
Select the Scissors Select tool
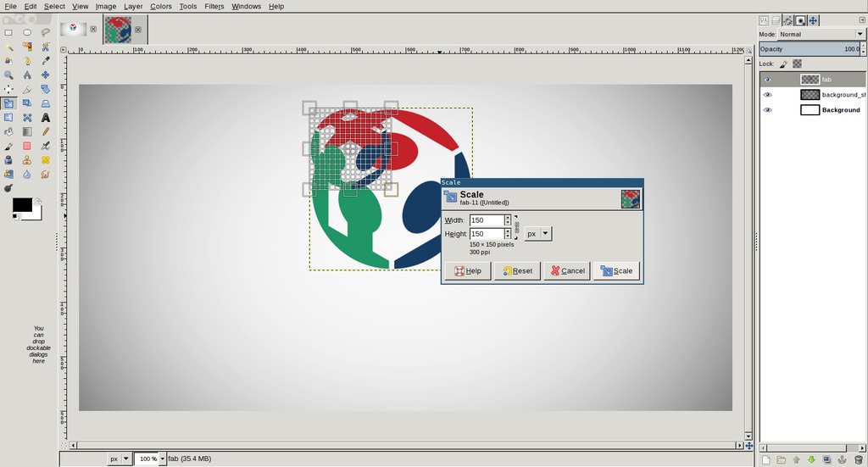coord(46,47)
